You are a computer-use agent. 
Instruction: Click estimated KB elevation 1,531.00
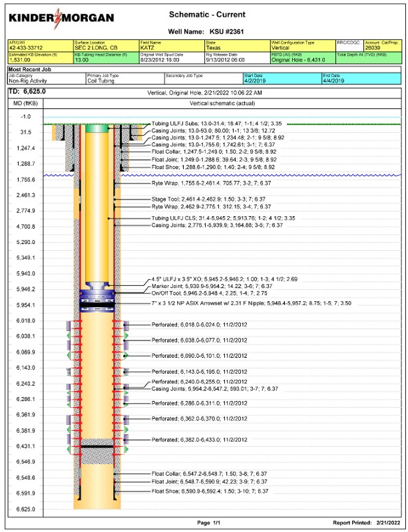click(19, 60)
